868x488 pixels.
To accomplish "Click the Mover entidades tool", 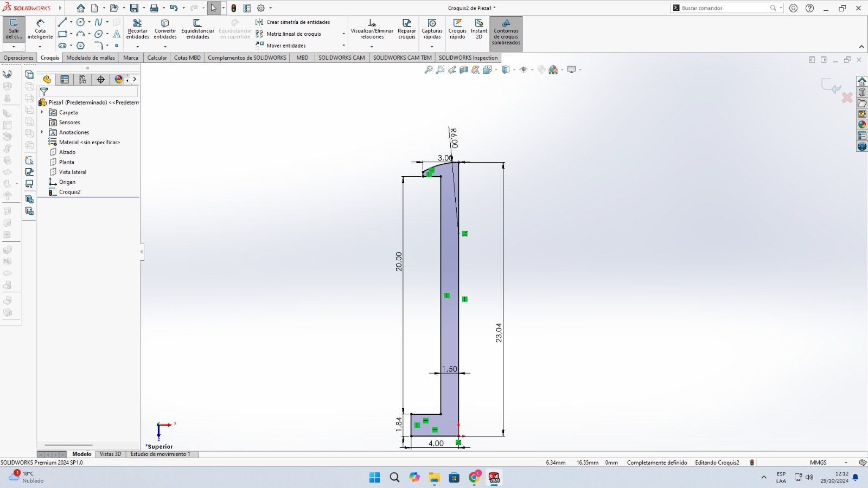I will (260, 46).
